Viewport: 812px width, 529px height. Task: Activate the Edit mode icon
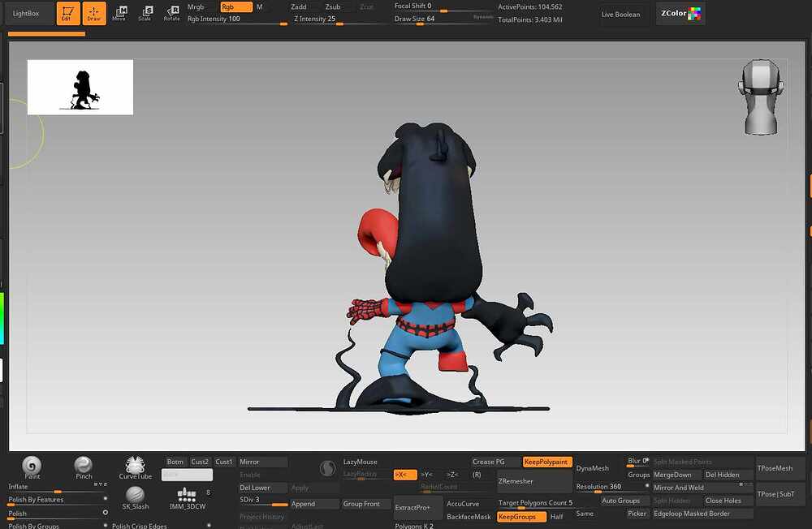pyautogui.click(x=68, y=14)
